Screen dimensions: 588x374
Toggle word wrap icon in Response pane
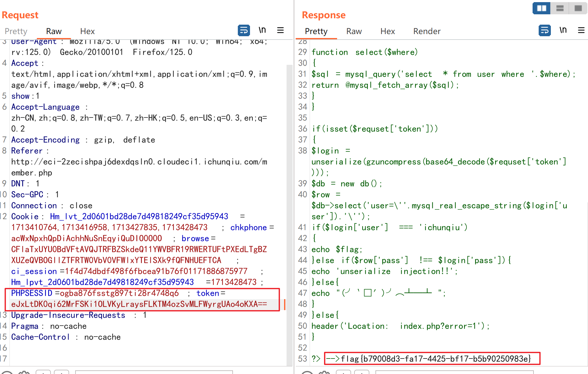point(544,30)
